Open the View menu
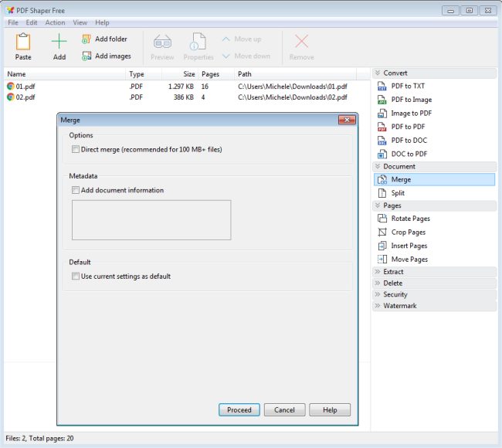The height and width of the screenshot is (448, 502). [80, 22]
